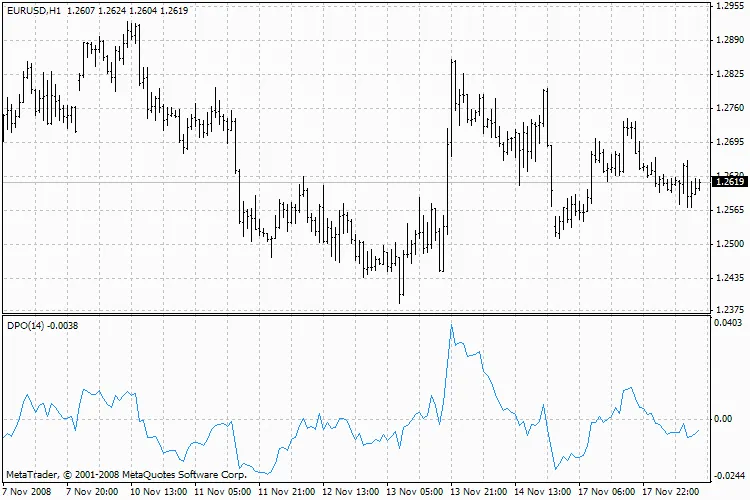Image resolution: width=750 pixels, height=500 pixels.
Task: Click the DPO(14) indicator label
Action: click(x=25, y=325)
